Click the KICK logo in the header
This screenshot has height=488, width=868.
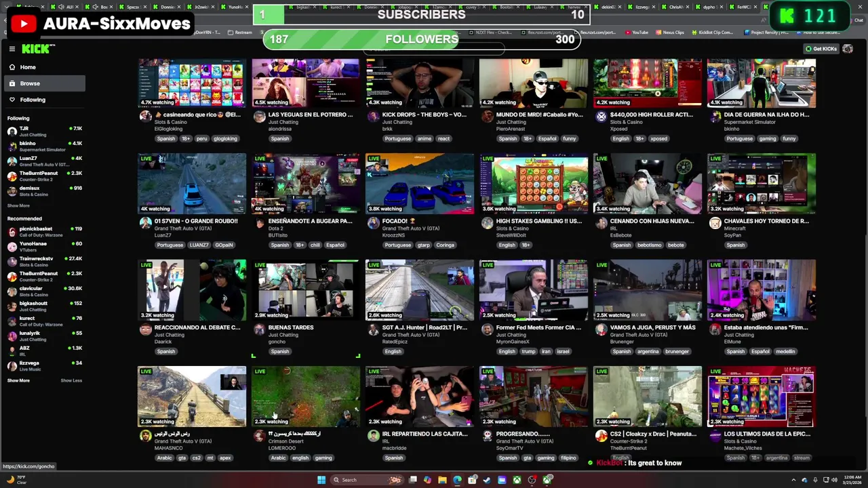37,49
